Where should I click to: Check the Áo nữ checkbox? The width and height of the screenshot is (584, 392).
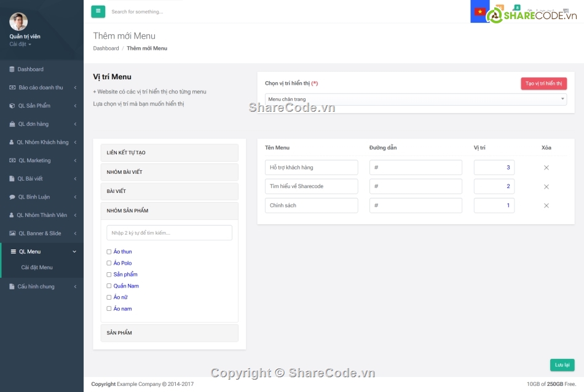(109, 297)
